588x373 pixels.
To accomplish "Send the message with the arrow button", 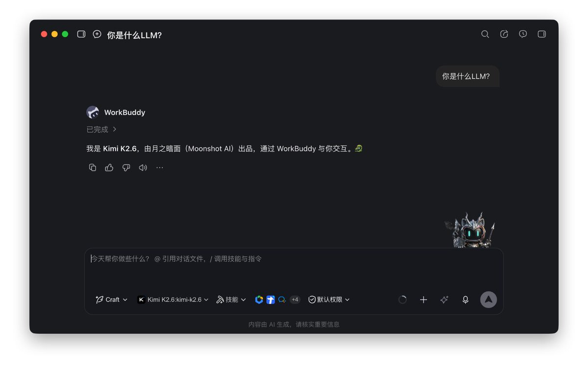I will [x=489, y=300].
